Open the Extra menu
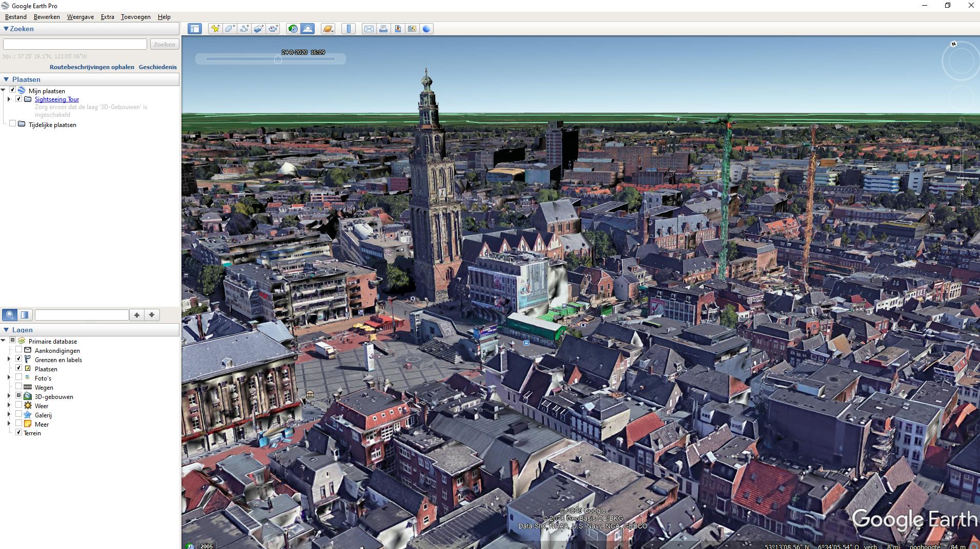 (x=107, y=17)
